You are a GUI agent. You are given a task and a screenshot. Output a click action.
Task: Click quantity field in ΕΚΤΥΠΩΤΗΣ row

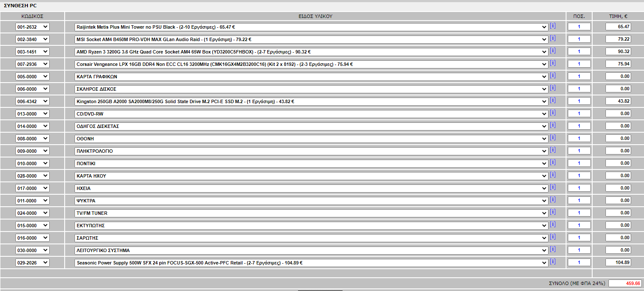(579, 225)
